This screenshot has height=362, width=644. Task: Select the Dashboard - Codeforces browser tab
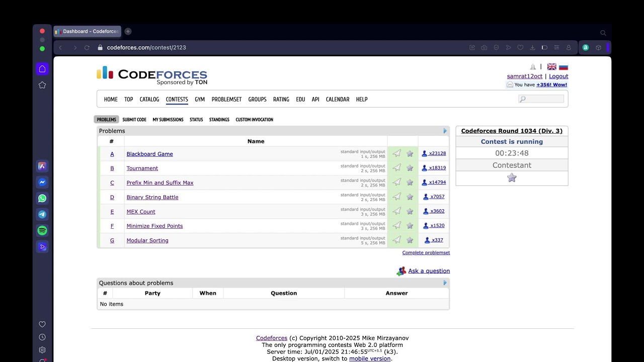87,31
